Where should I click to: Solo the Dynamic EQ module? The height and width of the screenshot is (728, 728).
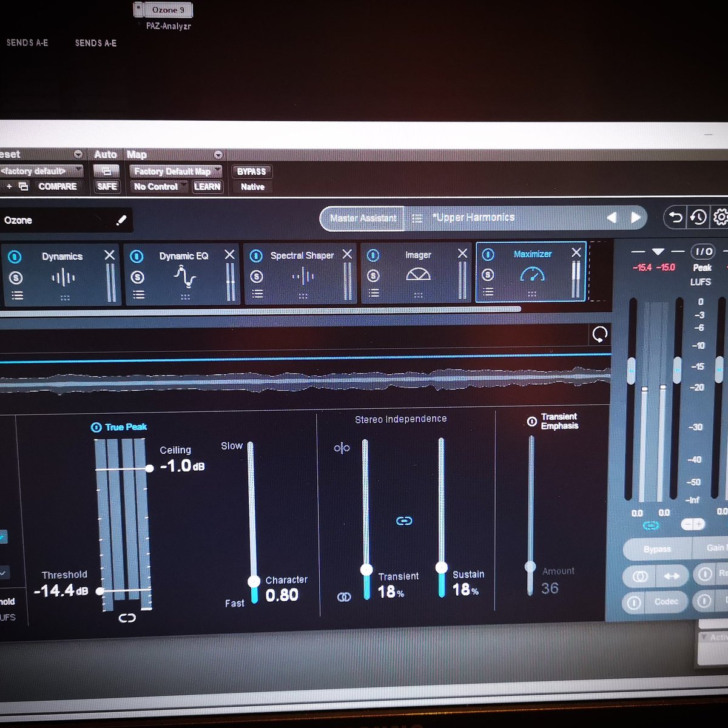138,277
